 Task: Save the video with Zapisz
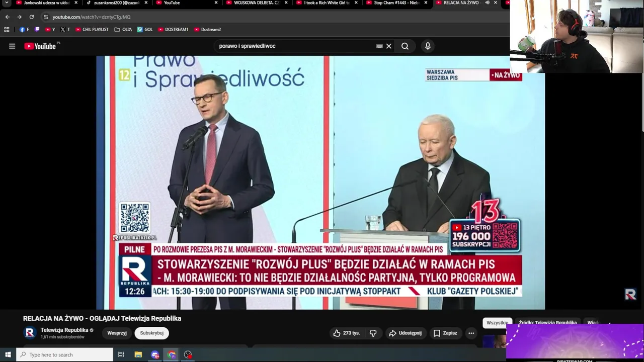click(x=445, y=333)
